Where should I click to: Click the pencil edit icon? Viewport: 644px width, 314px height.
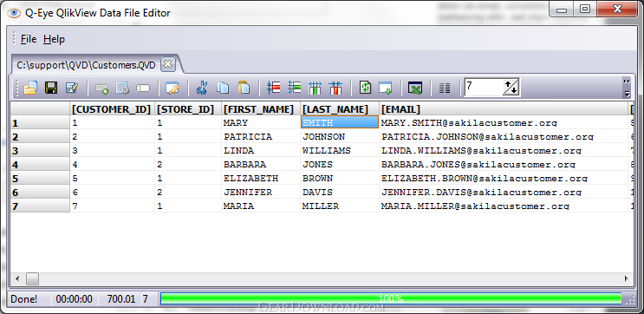click(172, 88)
